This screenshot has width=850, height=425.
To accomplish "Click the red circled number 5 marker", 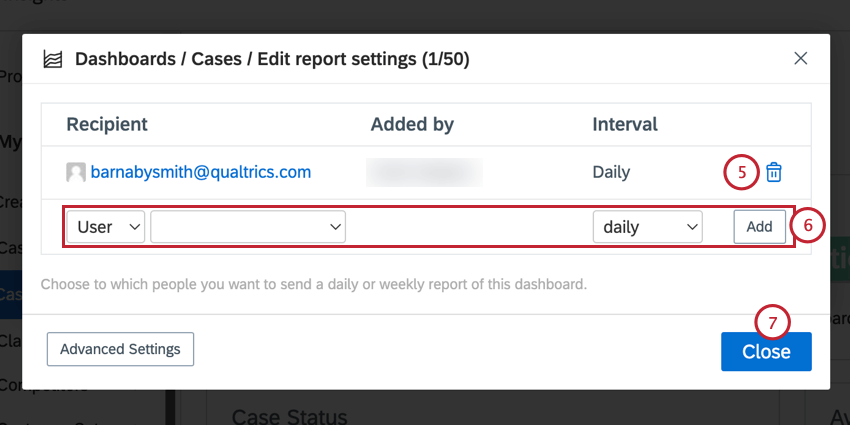I will 740,172.
